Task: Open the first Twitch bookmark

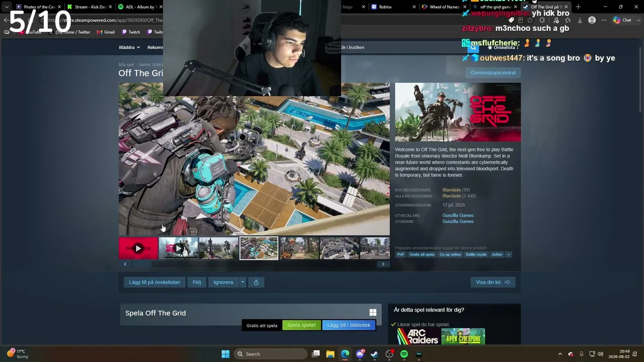Action: tap(131, 32)
